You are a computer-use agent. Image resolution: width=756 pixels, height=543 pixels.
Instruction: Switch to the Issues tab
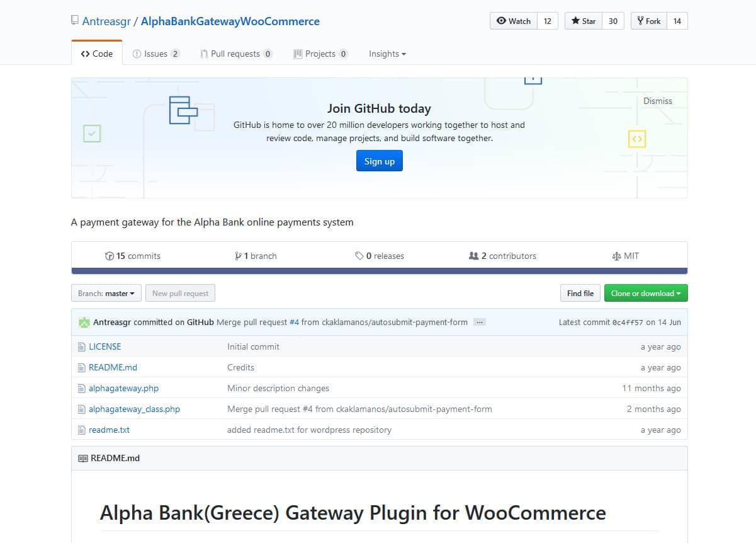point(156,54)
